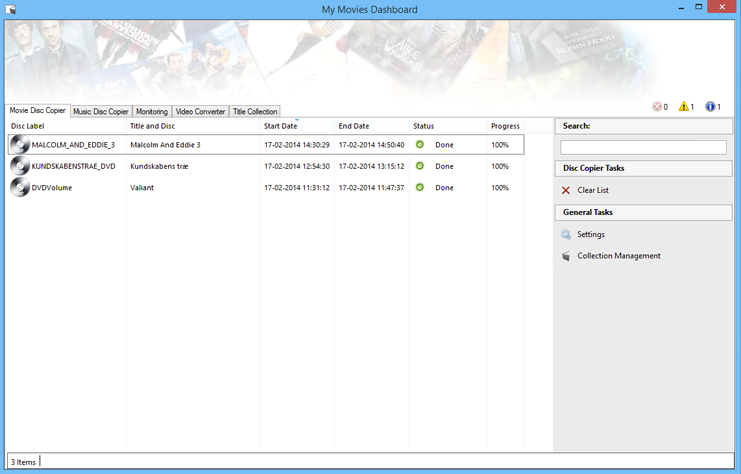Click the blue information count icon

pyautogui.click(x=710, y=106)
